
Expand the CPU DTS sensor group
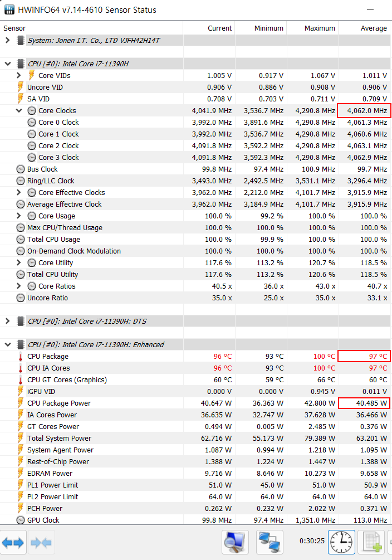tap(7, 321)
